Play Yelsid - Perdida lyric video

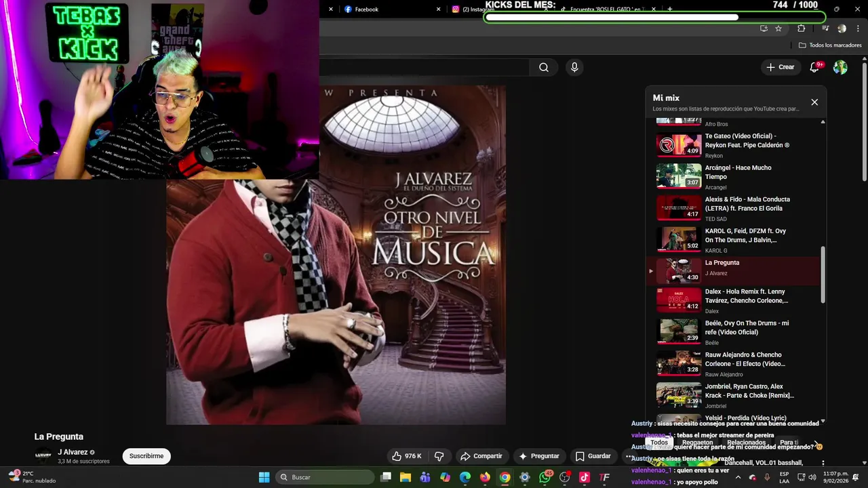tap(734, 418)
